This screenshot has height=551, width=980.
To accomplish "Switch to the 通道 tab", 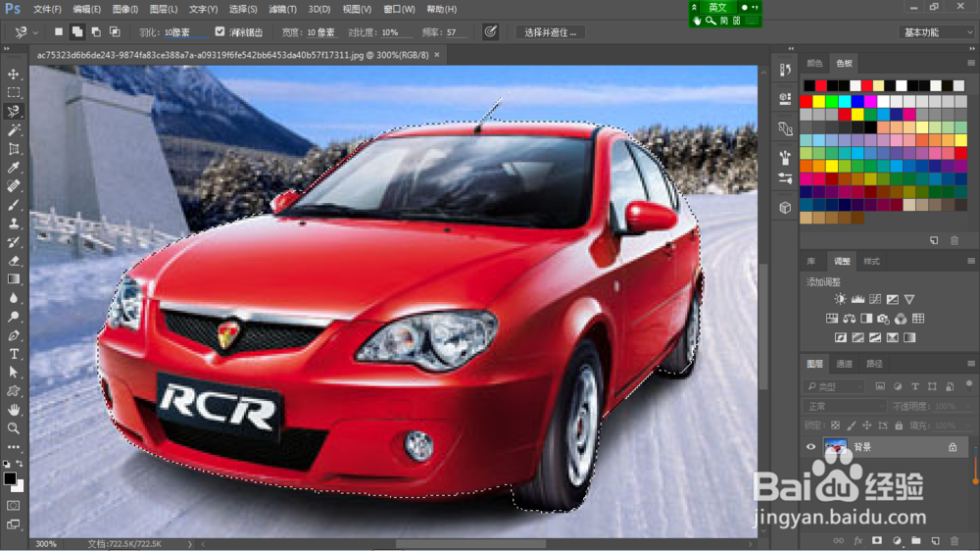I will tap(845, 364).
